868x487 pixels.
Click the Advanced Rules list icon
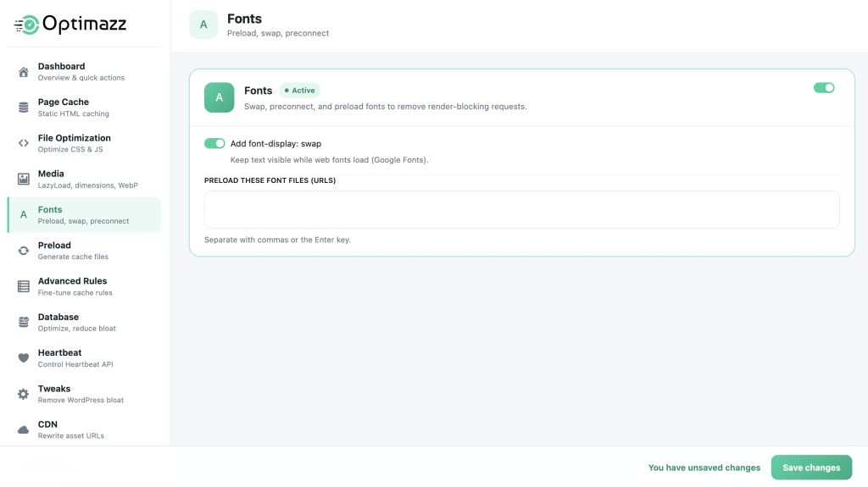[23, 286]
